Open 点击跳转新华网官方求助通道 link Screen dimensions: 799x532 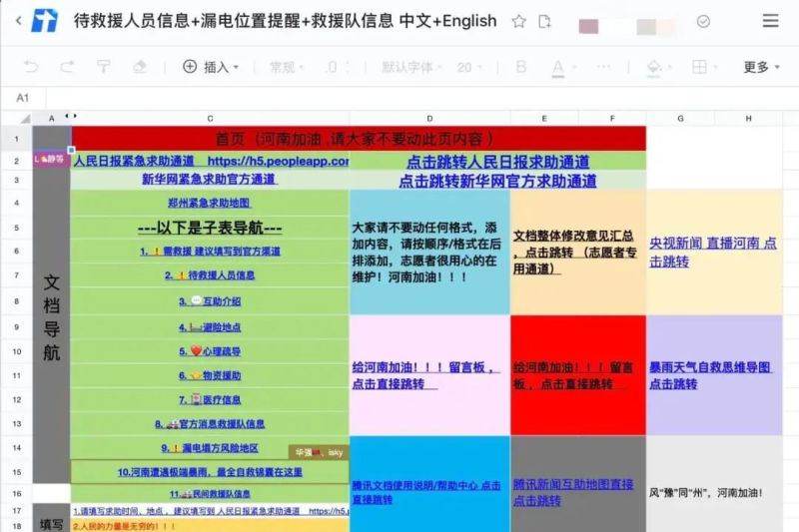497,182
